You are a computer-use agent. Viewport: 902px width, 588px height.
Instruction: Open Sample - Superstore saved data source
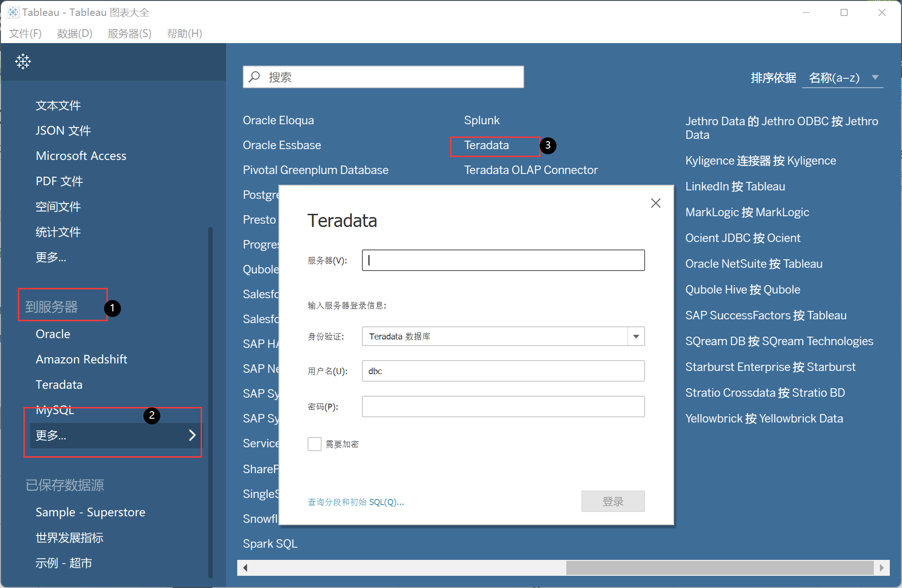coord(90,512)
